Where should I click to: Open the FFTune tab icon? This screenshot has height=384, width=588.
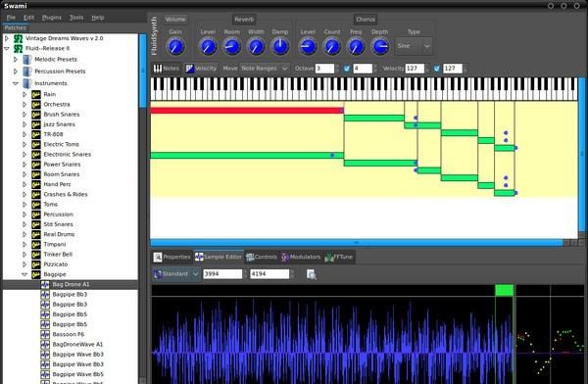329,257
